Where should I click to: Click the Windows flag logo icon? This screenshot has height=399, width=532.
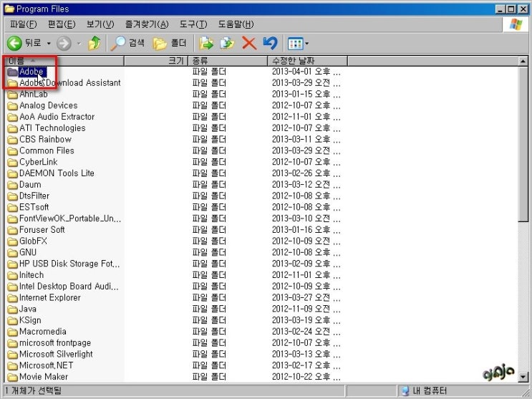516,24
